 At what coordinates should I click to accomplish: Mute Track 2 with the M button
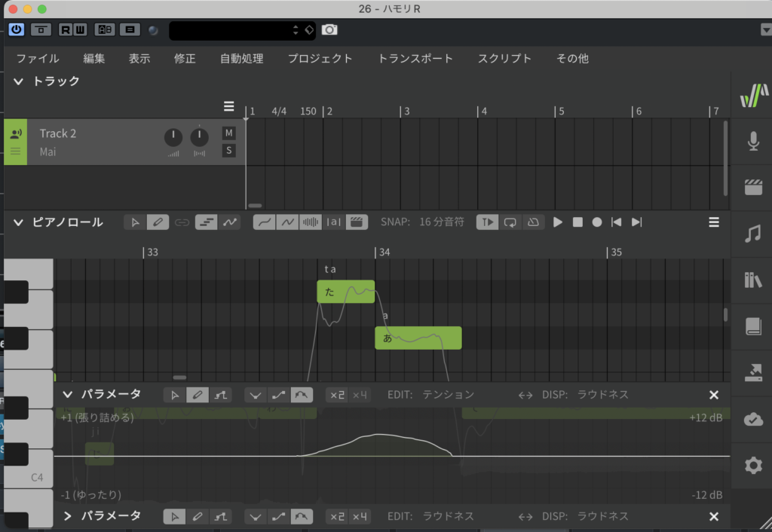228,133
